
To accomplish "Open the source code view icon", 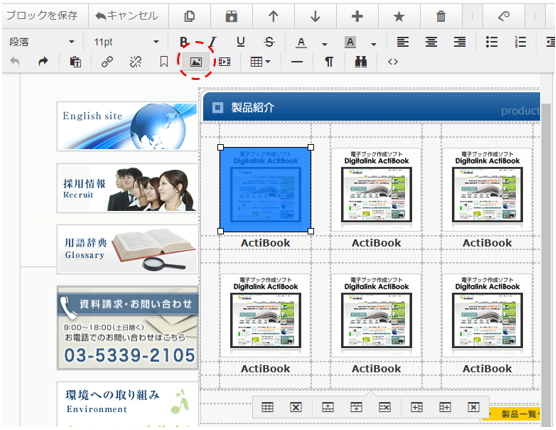I will (x=393, y=62).
